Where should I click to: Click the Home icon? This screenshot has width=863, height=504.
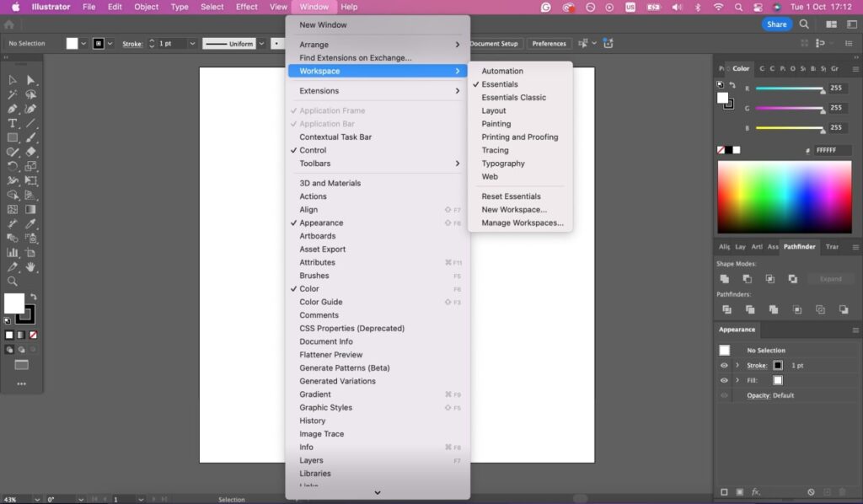click(8, 24)
